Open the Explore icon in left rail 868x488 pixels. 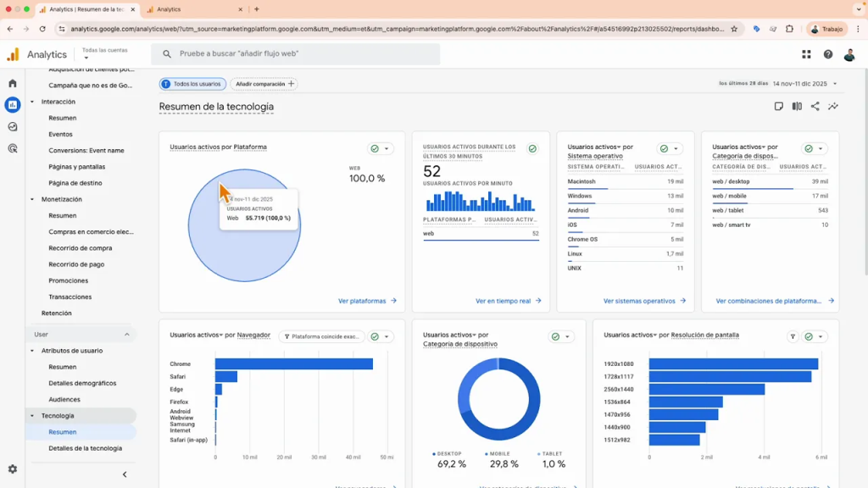12,127
